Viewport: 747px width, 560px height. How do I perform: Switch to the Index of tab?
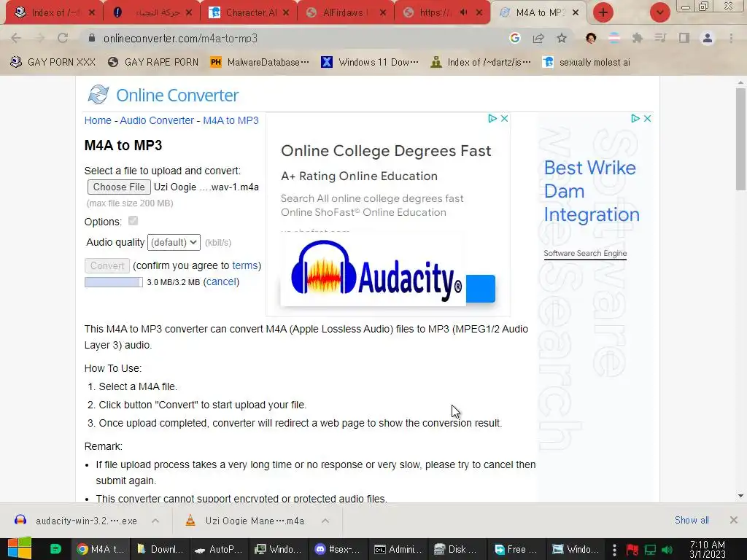[x=53, y=12]
